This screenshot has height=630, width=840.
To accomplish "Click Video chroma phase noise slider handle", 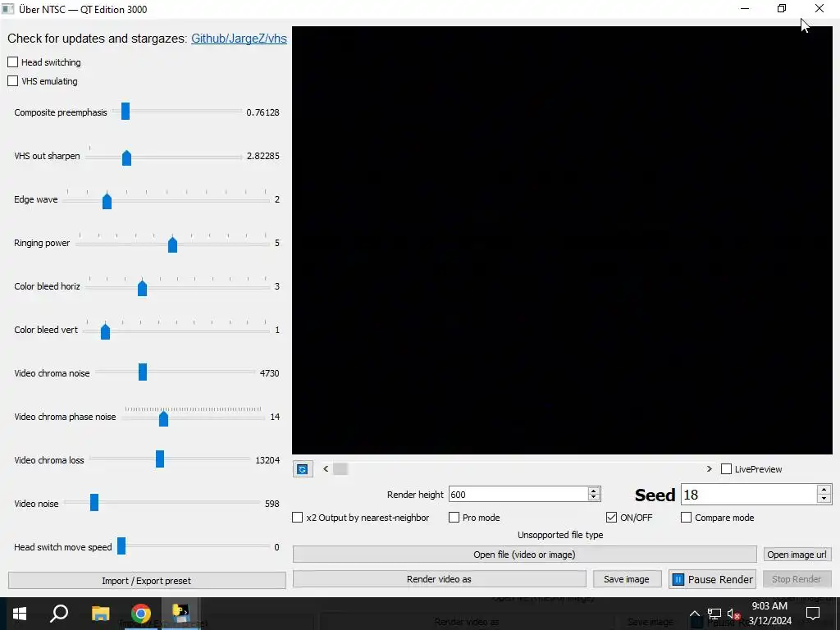I will tap(164, 418).
